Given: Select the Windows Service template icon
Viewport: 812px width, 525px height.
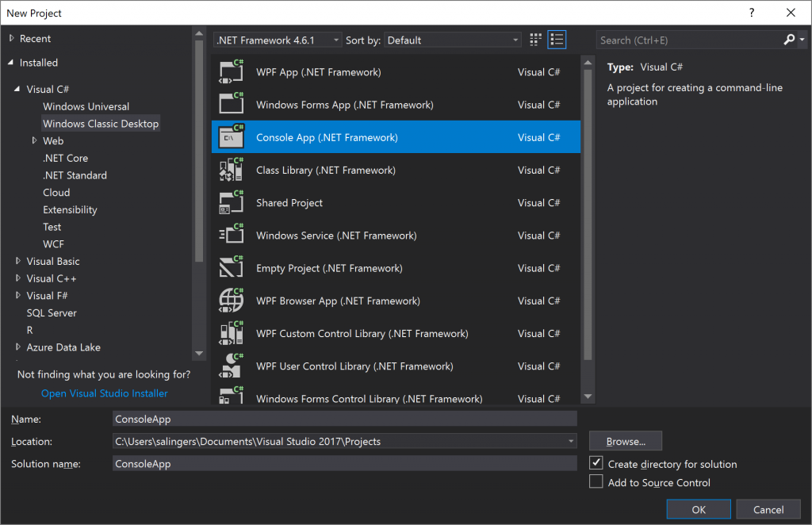Looking at the screenshot, I should (231, 235).
